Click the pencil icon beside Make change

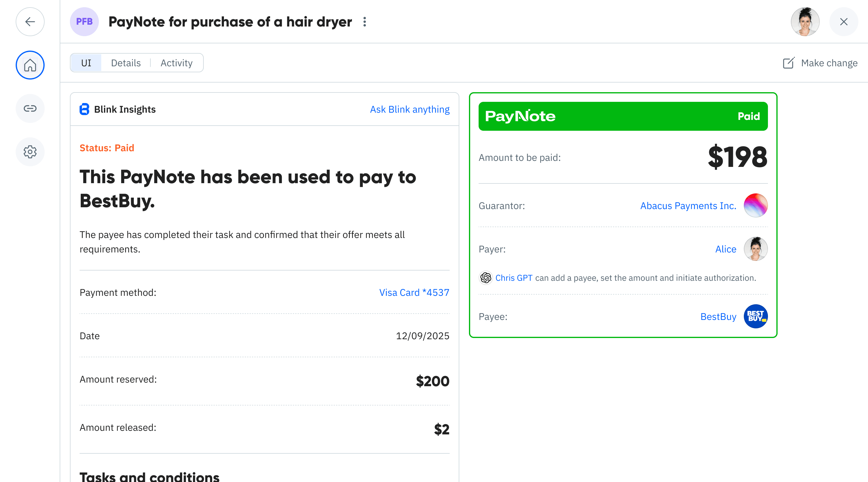[x=789, y=63]
